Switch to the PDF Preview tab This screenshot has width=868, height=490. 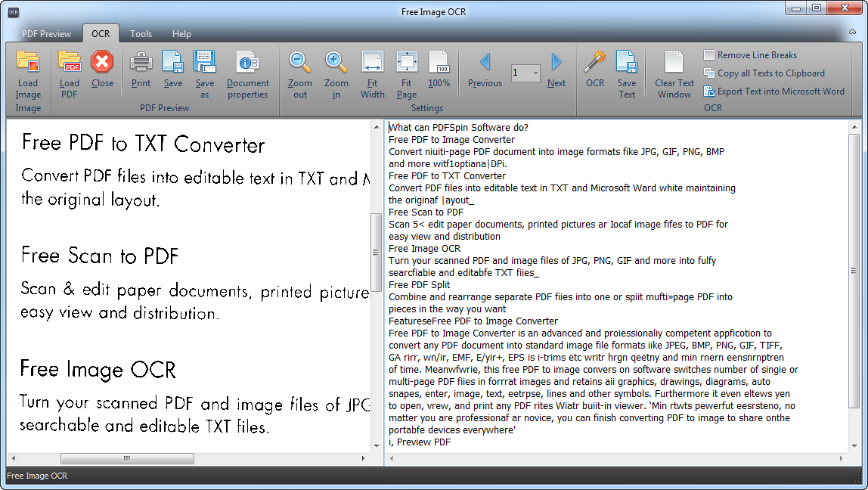tap(47, 34)
